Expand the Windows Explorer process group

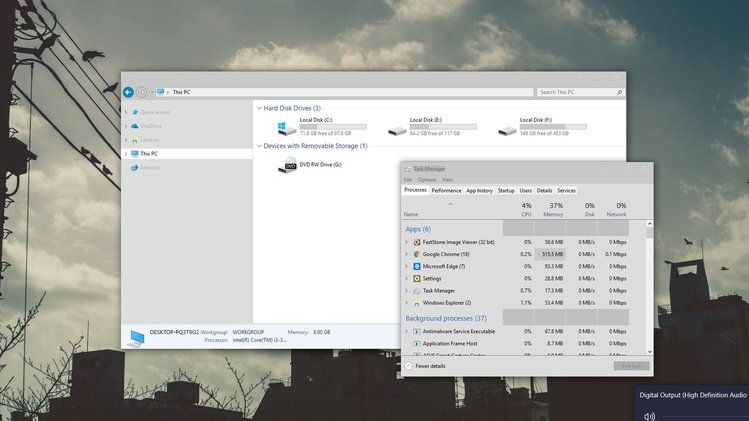406,302
